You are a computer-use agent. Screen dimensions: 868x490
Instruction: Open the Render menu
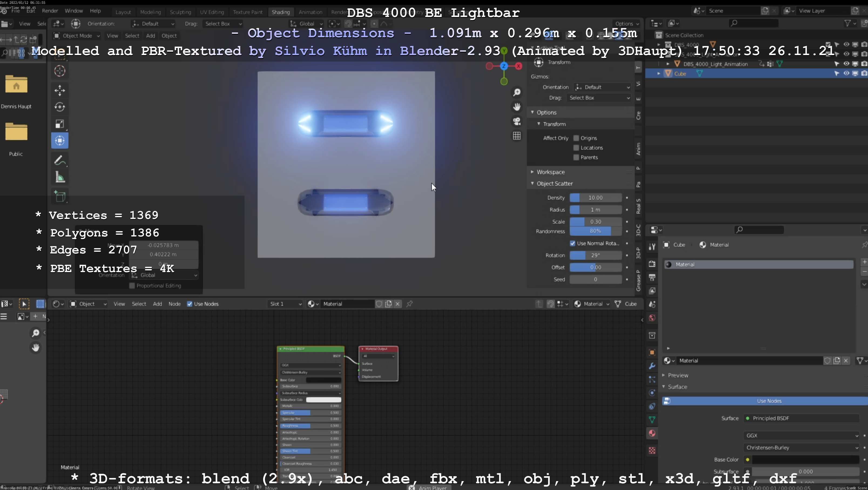(50, 11)
